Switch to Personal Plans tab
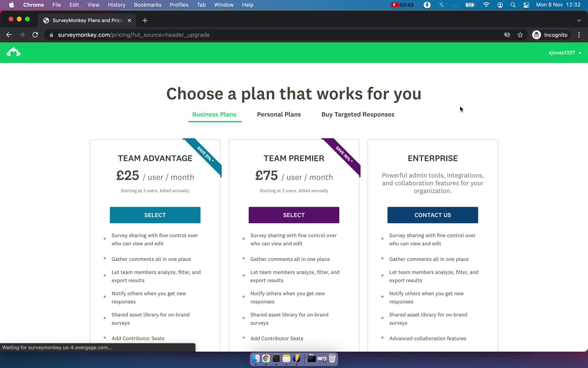Image resolution: width=588 pixels, height=368 pixels. (x=279, y=114)
